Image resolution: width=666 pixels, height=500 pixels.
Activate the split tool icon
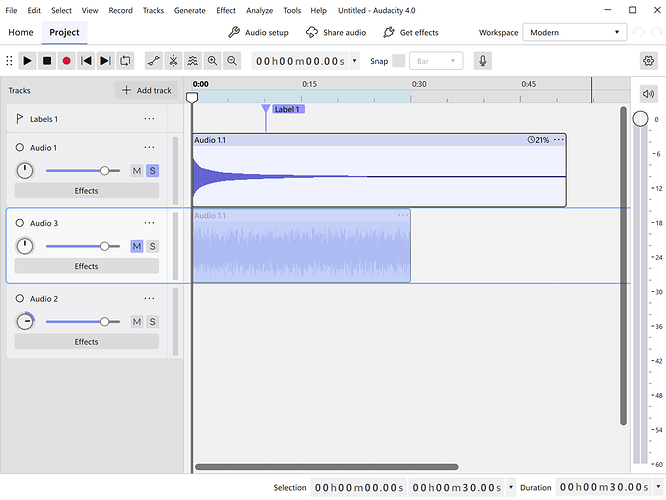pyautogui.click(x=173, y=61)
